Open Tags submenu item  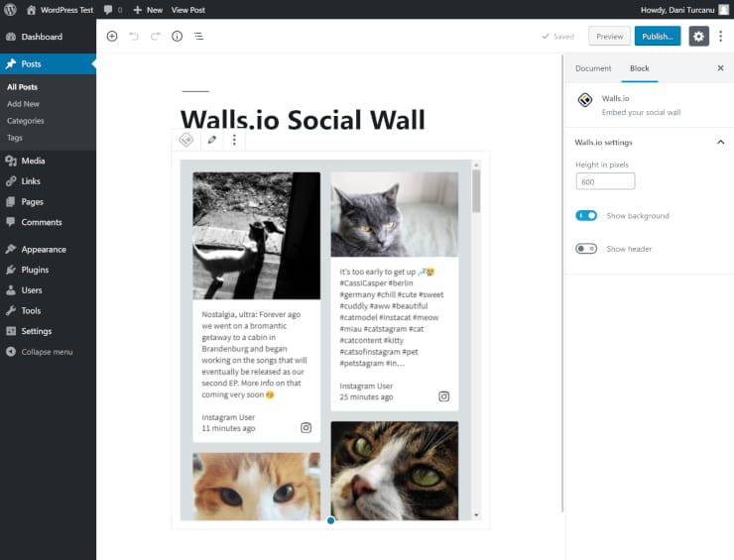(15, 138)
